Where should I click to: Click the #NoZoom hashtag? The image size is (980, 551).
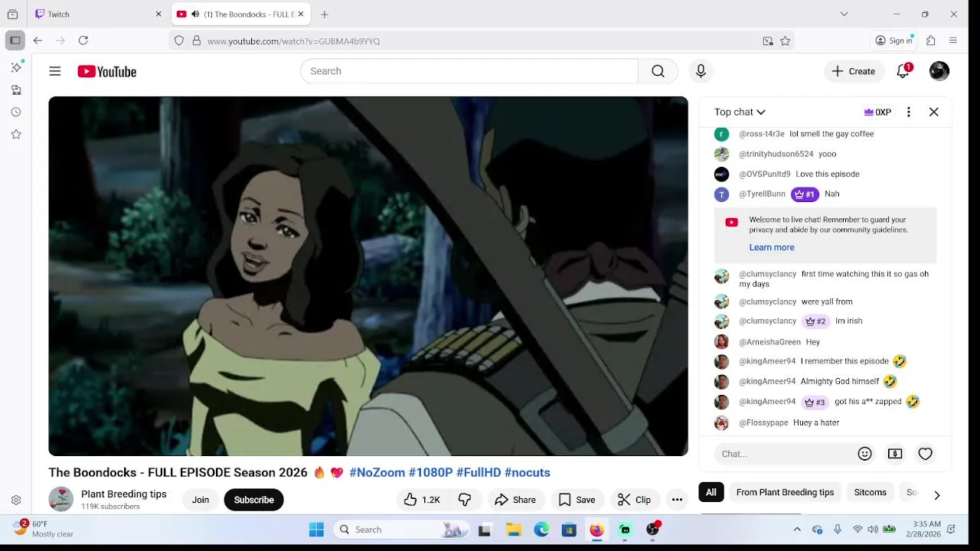(x=377, y=472)
